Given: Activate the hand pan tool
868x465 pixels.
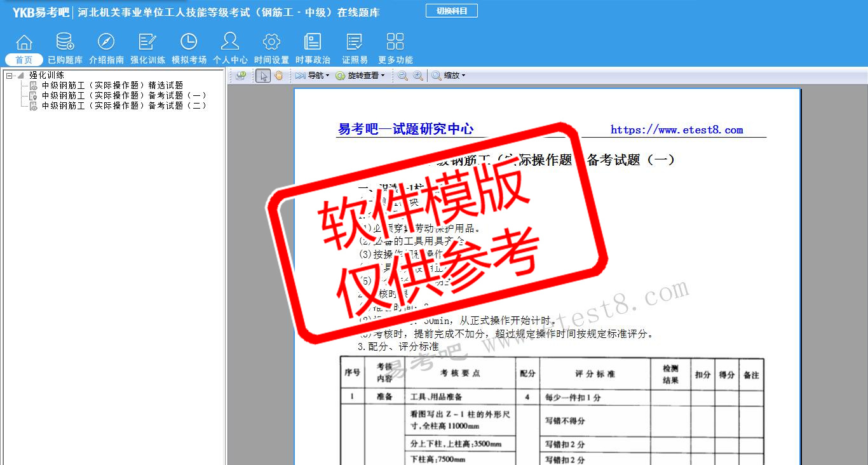Looking at the screenshot, I should (278, 76).
